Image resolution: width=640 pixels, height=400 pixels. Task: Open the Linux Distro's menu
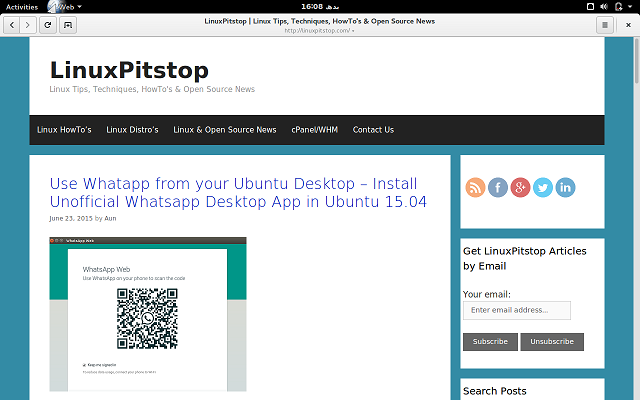coord(132,130)
